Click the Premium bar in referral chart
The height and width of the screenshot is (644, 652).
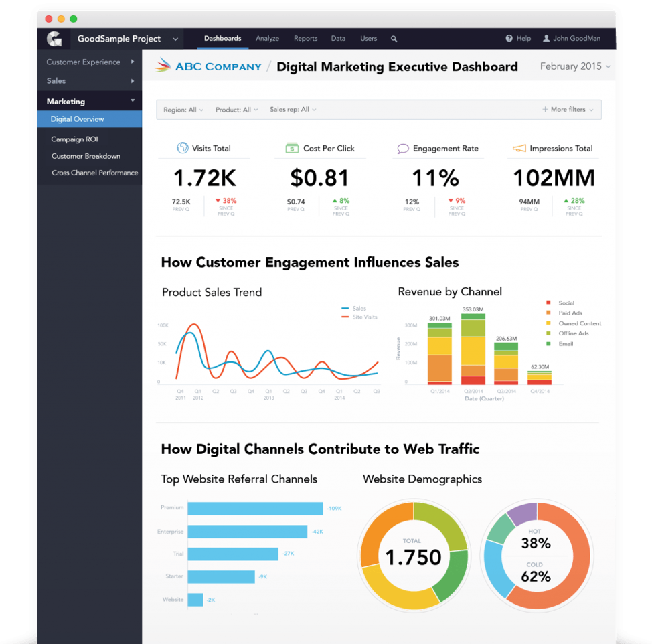tap(254, 507)
